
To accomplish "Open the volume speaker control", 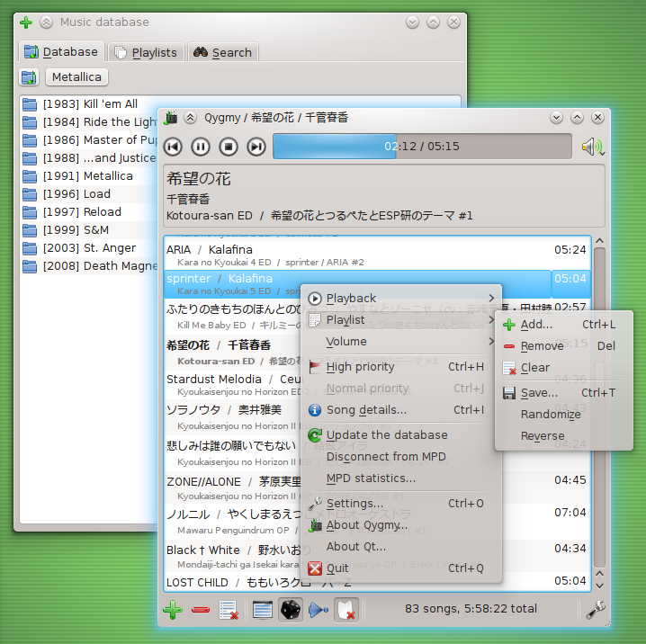I will pyautogui.click(x=592, y=147).
